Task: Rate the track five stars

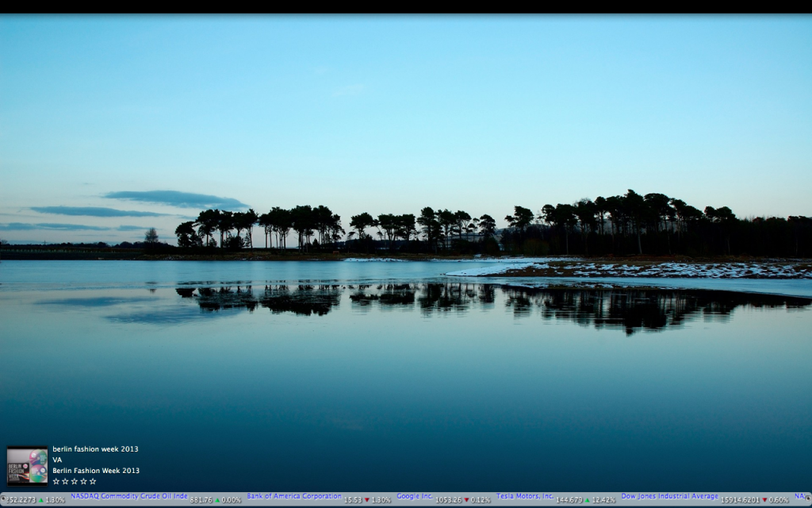Action: pos(93,481)
